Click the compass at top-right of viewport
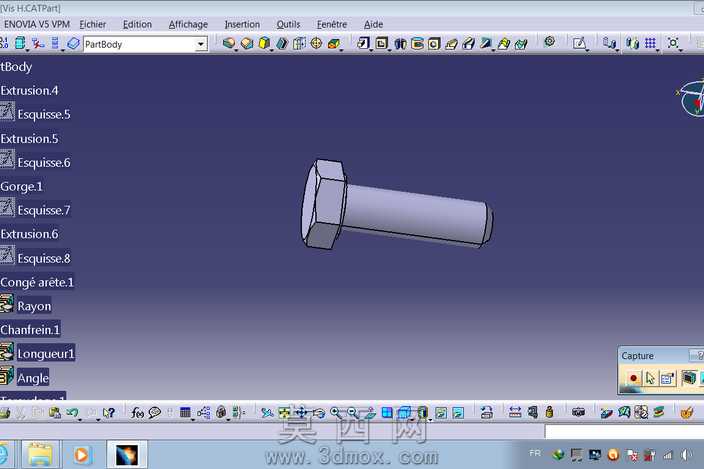Image resolution: width=704 pixels, height=469 pixels. click(x=692, y=97)
